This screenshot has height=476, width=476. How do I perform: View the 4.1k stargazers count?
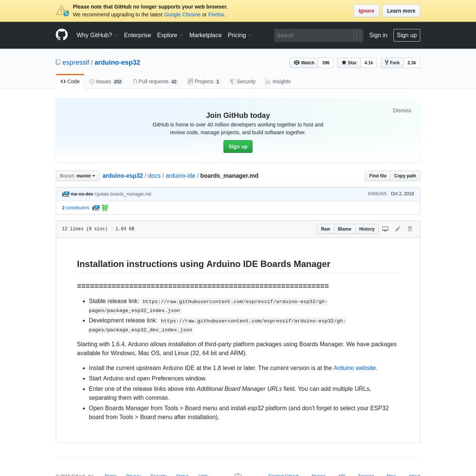pos(368,63)
